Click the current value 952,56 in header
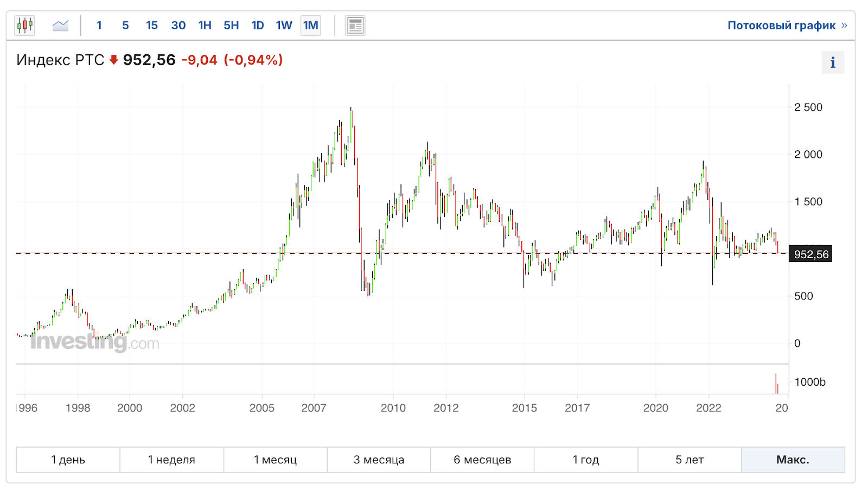868x491 pixels. (x=149, y=60)
